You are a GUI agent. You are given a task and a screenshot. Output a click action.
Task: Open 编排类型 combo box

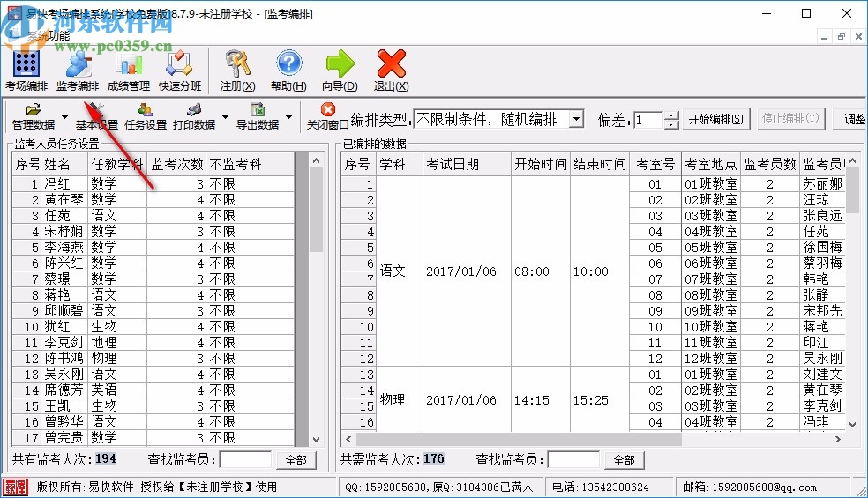coord(498,120)
